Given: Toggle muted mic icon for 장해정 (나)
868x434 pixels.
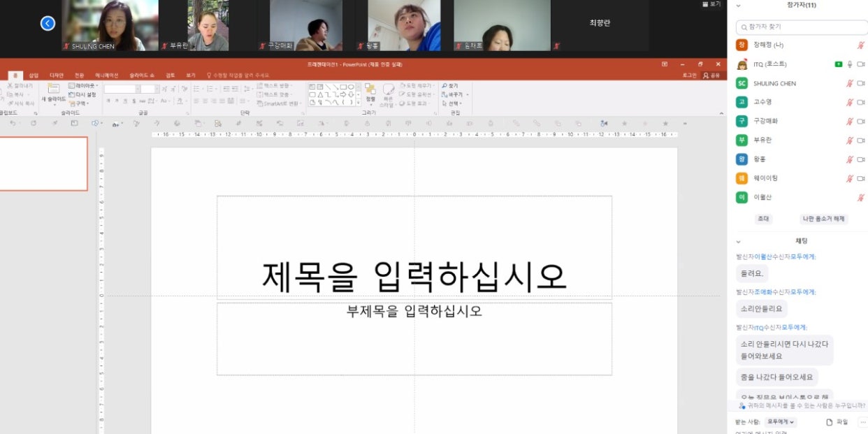Looking at the screenshot, I should point(861,45).
